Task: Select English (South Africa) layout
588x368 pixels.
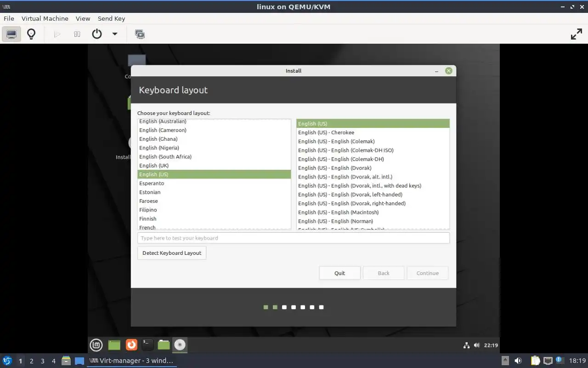Action: [x=214, y=157]
